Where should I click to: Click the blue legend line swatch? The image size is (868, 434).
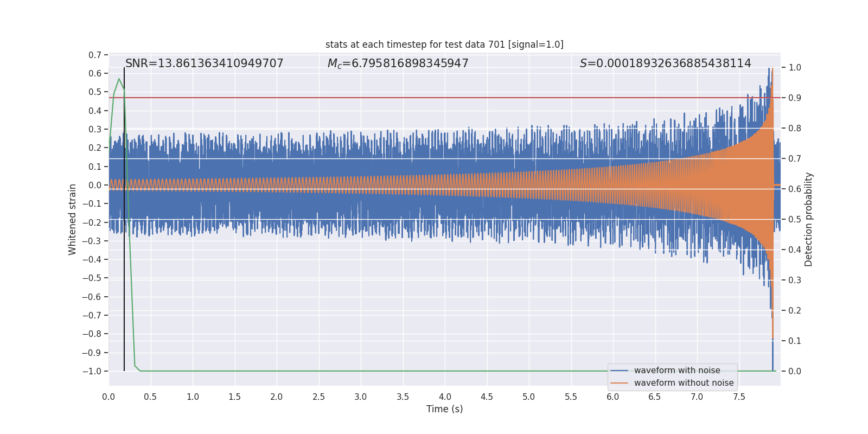[620, 371]
